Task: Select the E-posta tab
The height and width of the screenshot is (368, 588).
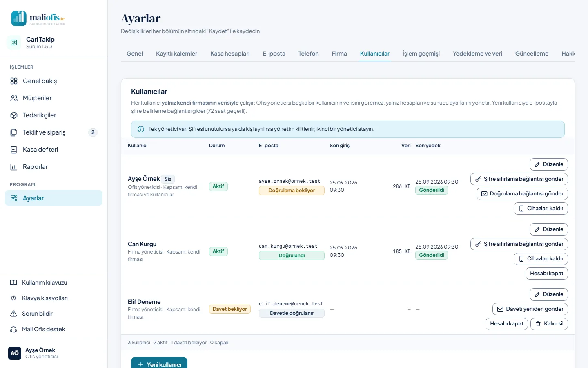Action: tap(274, 54)
